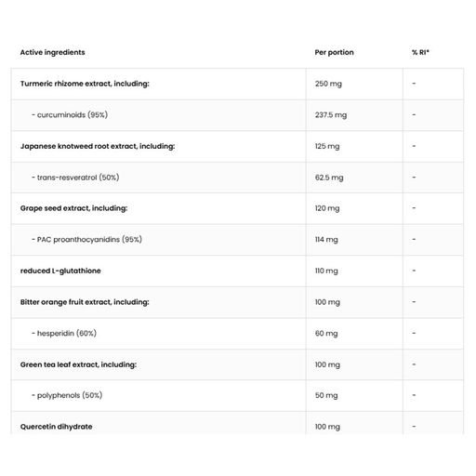
Task: Select the curcuminoids (95%) sub-item
Action: pos(70,115)
